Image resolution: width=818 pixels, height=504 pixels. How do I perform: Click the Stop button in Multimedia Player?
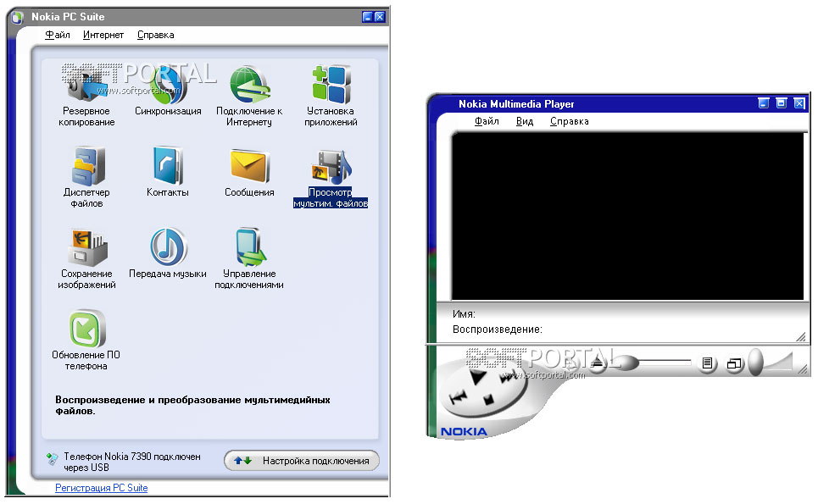488,400
